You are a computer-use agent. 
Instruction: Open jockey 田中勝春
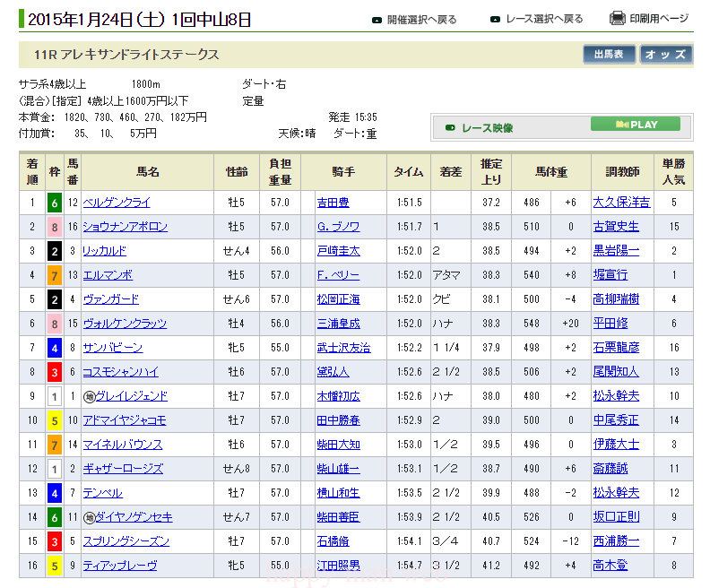click(x=338, y=420)
